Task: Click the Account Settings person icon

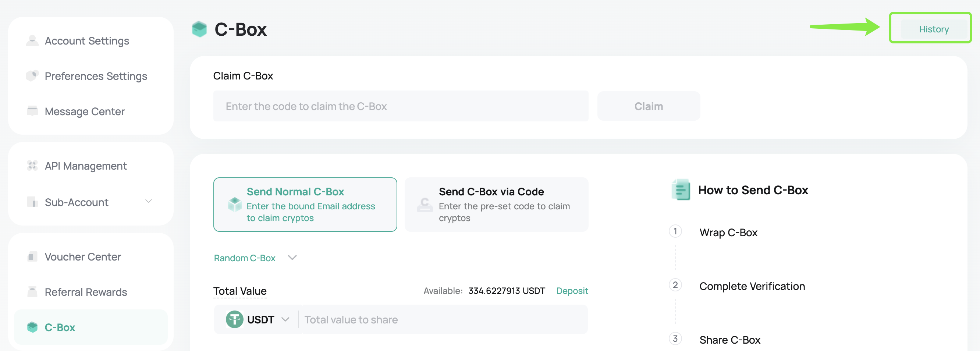Action: point(32,41)
